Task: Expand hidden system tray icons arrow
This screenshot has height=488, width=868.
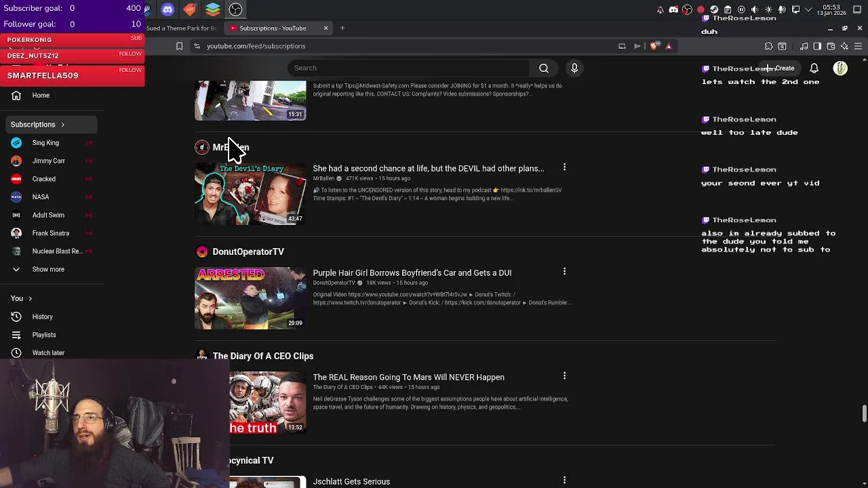Action: pos(808,9)
